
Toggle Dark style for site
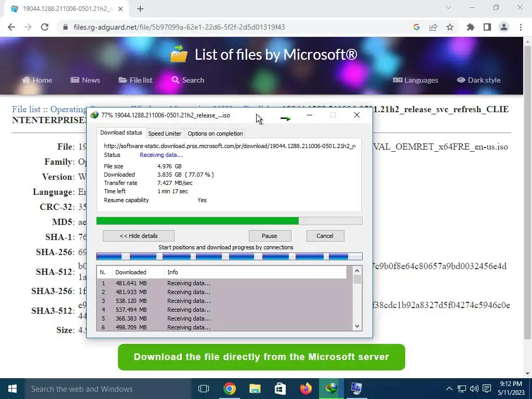pyautogui.click(x=478, y=80)
